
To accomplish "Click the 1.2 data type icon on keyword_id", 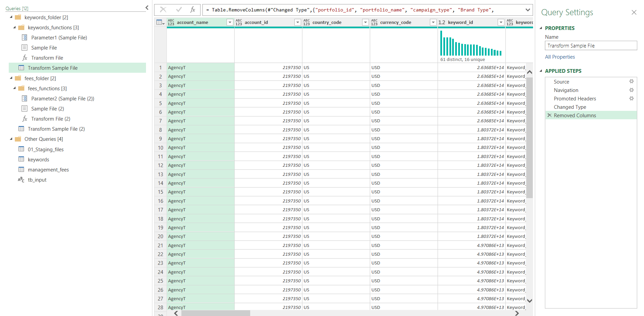I will coord(442,22).
